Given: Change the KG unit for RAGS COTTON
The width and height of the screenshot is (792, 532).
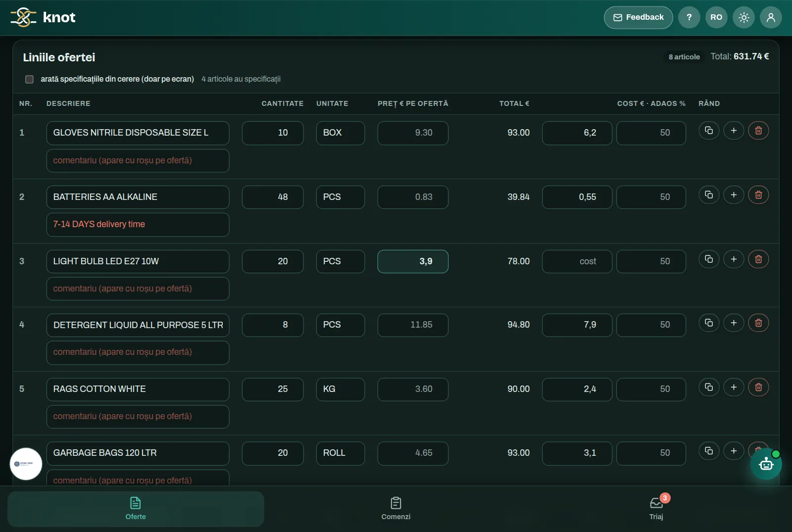Looking at the screenshot, I should [341, 389].
